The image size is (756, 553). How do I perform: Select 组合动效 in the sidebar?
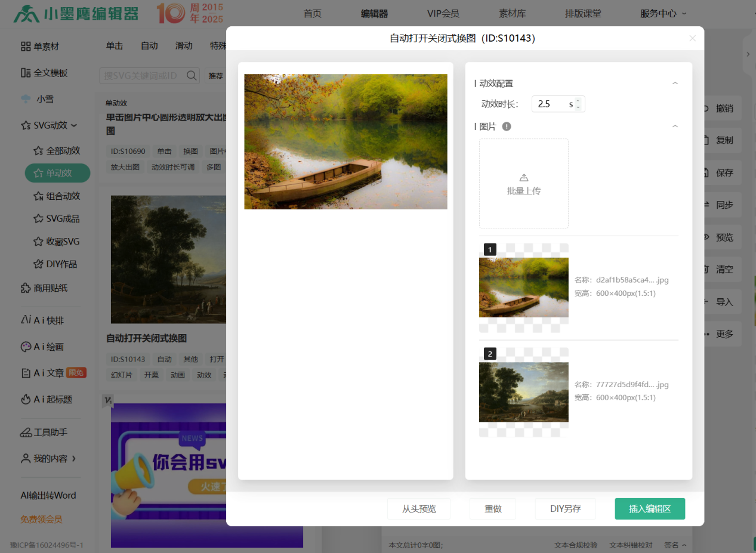point(63,196)
